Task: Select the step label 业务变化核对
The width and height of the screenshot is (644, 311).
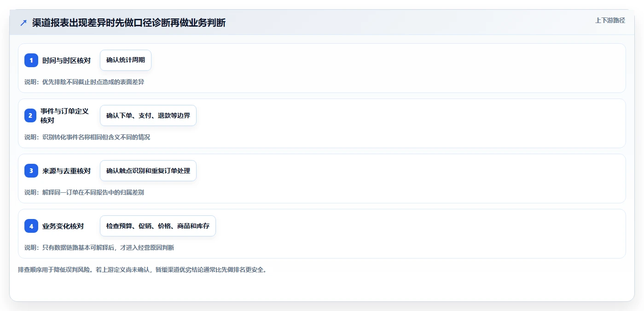Action: point(63,226)
